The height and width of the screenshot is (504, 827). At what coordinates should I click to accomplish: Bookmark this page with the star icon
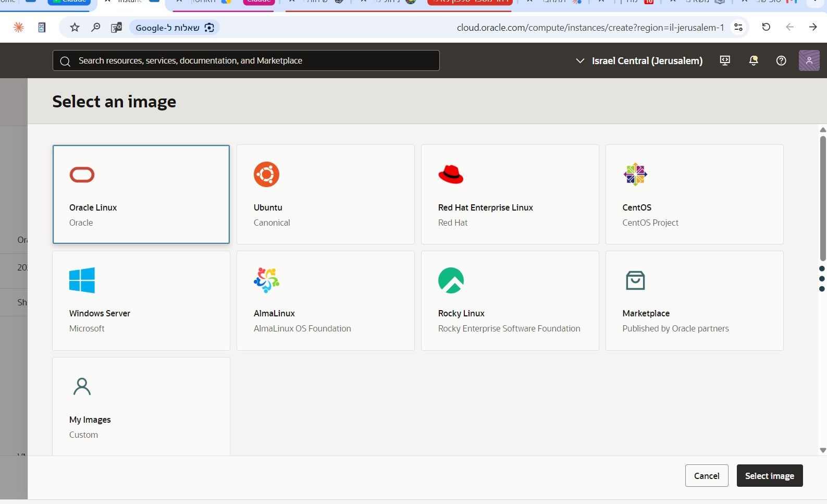coord(75,28)
